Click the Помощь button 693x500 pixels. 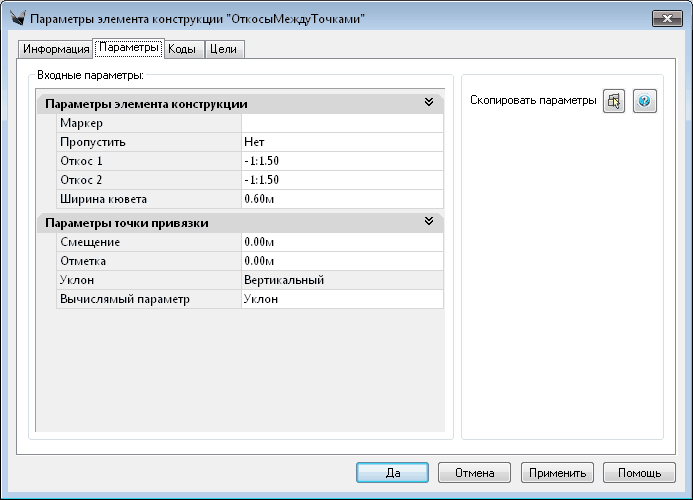coord(639,472)
